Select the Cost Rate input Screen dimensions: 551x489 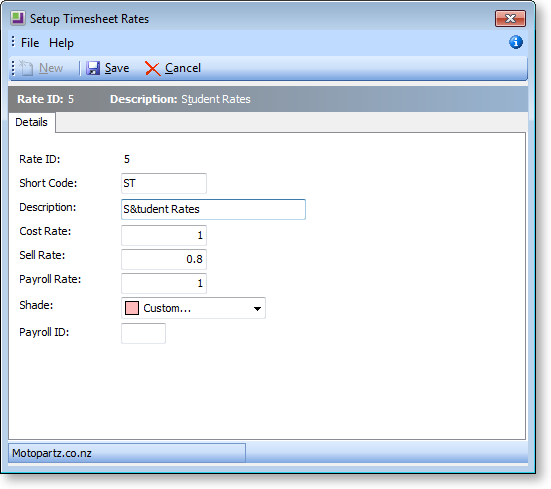point(164,235)
